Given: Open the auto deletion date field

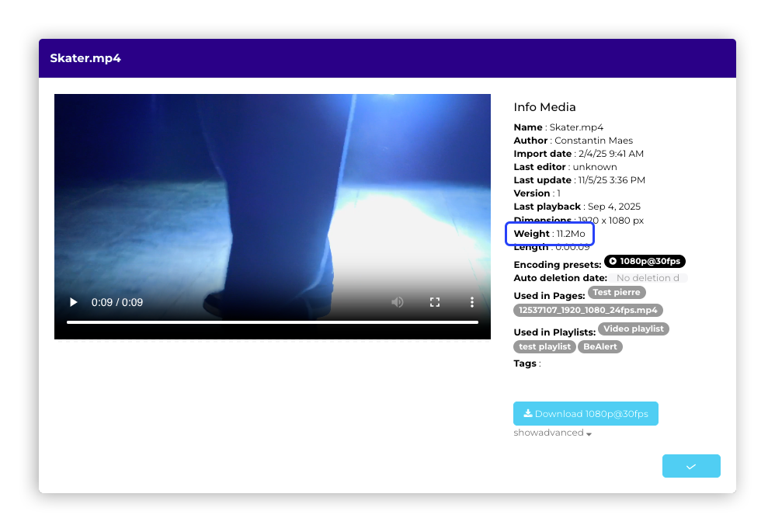Looking at the screenshot, I should click(647, 278).
